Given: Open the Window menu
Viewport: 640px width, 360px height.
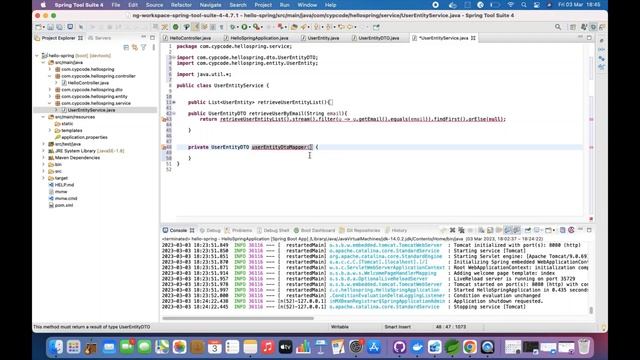Looking at the screenshot, I should [x=307, y=5].
